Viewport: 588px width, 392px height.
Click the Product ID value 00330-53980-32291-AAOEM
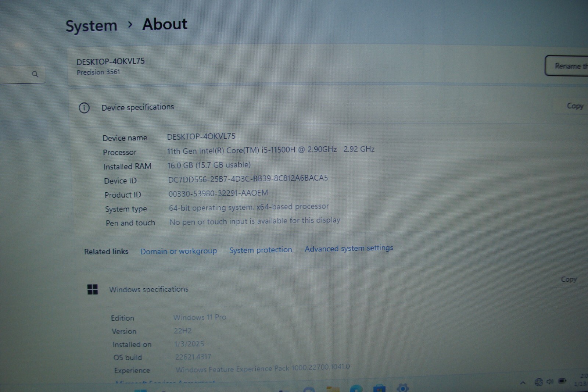point(218,193)
